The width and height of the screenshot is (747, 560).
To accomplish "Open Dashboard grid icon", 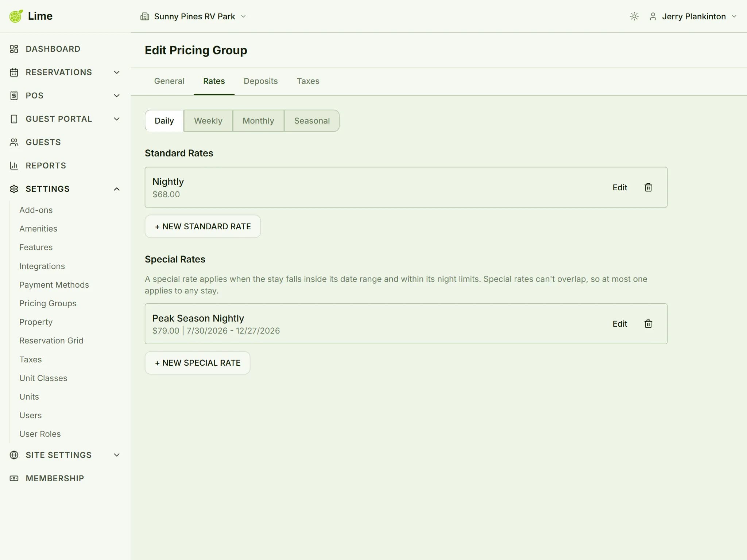I will click(x=14, y=49).
